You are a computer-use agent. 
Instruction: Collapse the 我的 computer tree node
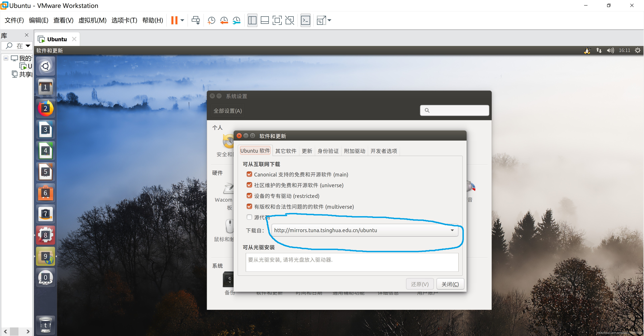[x=6, y=58]
